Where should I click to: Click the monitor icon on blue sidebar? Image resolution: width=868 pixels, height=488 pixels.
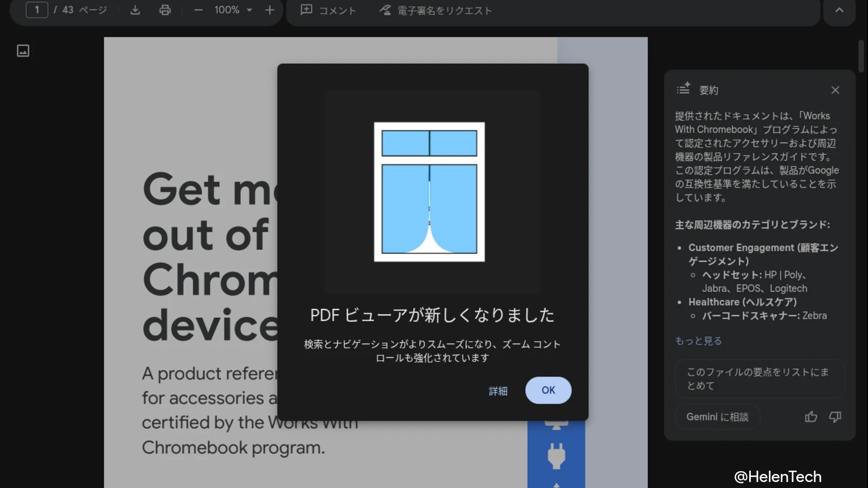pyautogui.click(x=557, y=423)
